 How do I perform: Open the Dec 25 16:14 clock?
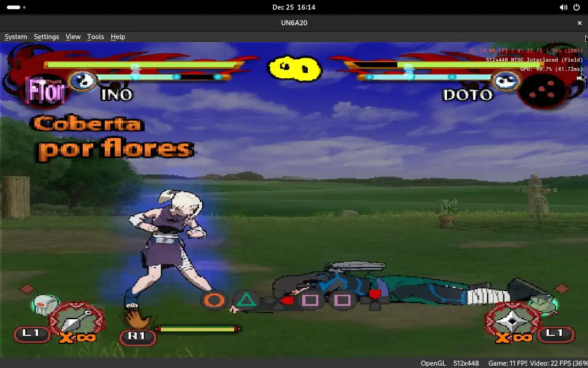click(x=294, y=7)
